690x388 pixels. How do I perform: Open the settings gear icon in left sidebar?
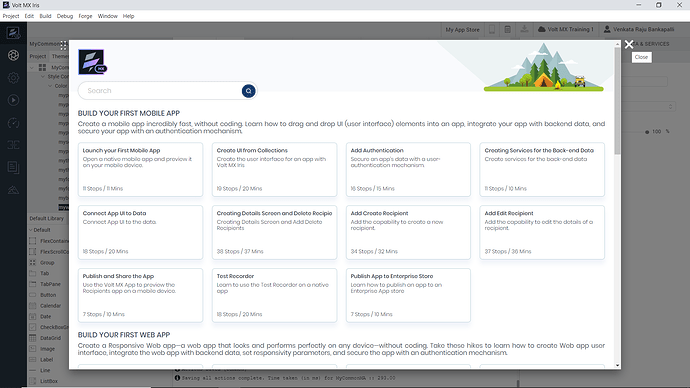[x=13, y=78]
